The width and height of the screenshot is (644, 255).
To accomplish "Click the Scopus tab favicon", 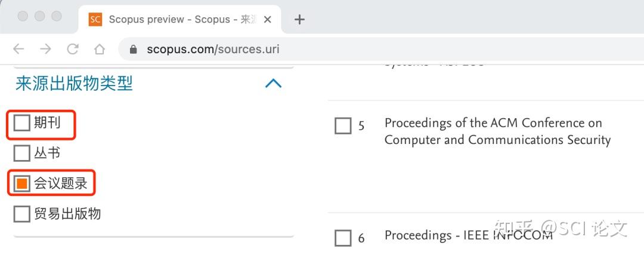I will click(95, 20).
